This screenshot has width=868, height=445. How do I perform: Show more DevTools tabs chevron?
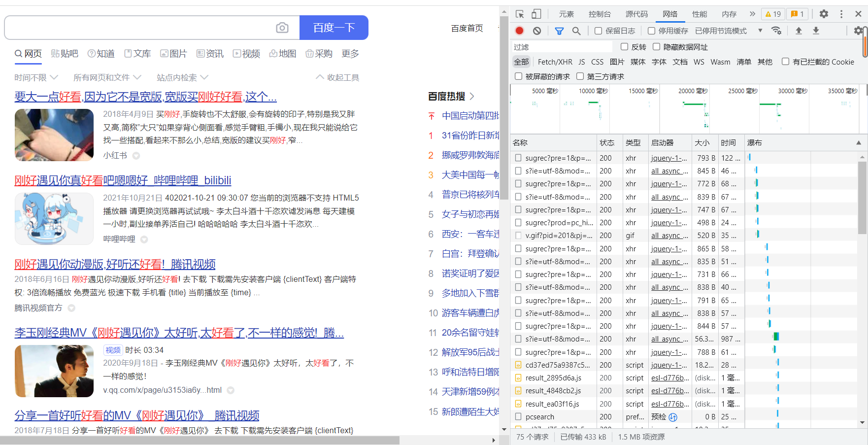(752, 14)
